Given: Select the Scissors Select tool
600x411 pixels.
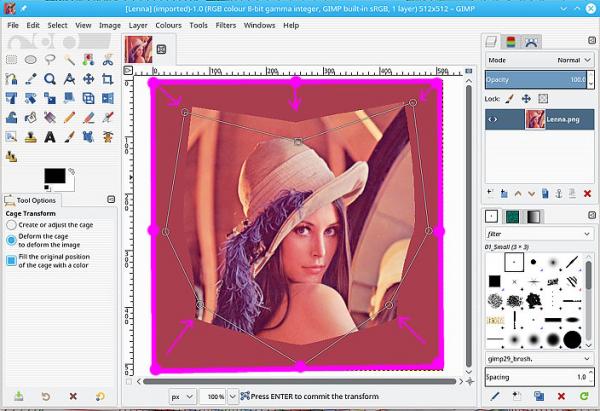Looking at the screenshot, I should tap(108, 60).
